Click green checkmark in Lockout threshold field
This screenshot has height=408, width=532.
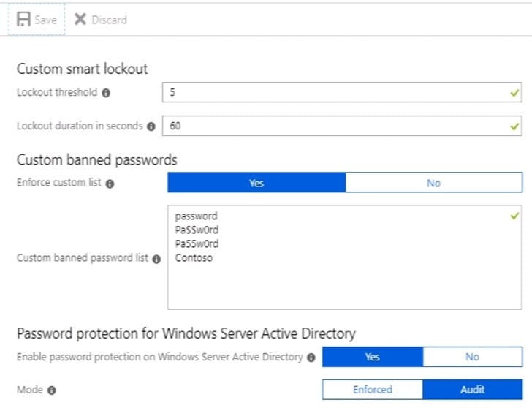click(x=514, y=94)
